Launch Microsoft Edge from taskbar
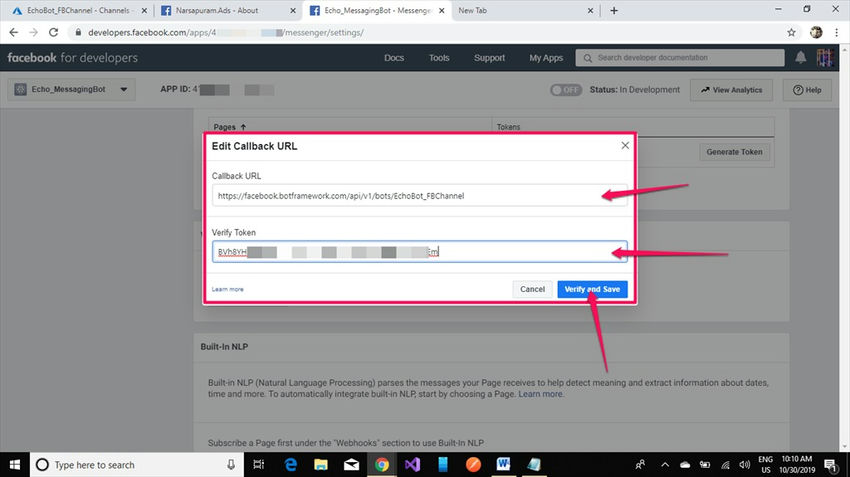 [x=291, y=465]
